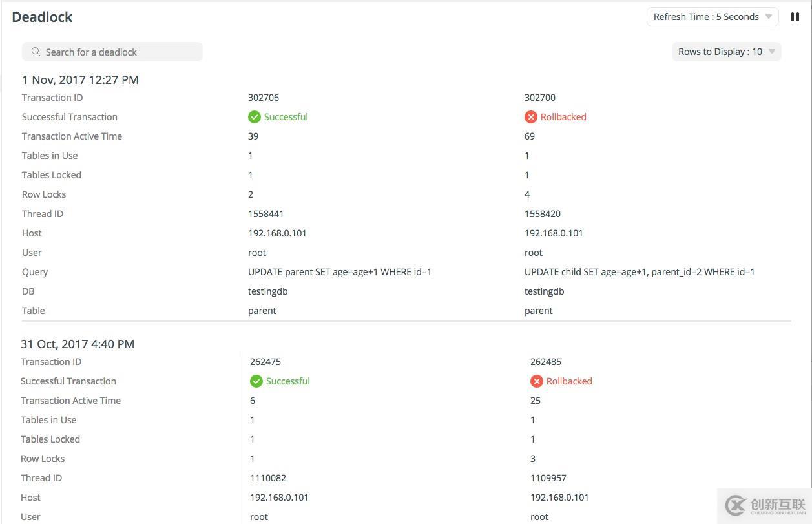Click the Rows to Display arrow icon

tap(772, 52)
